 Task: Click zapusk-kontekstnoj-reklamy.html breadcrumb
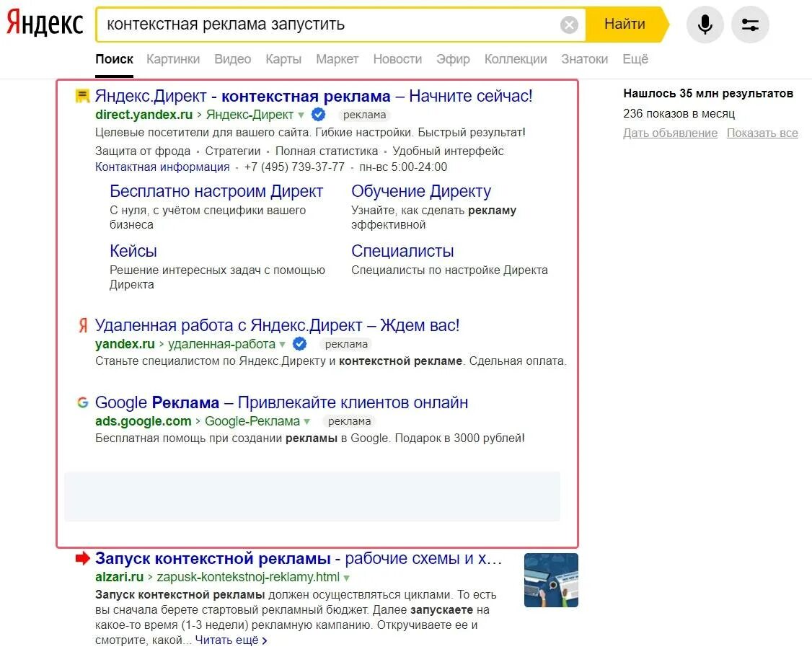pos(248,577)
